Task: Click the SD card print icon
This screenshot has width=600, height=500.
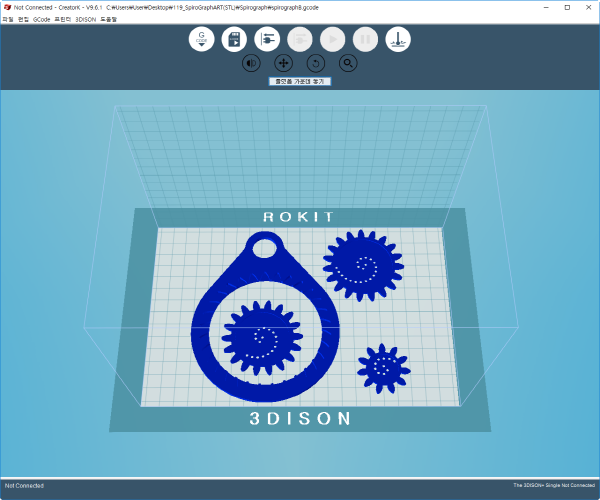Action: tap(234, 39)
